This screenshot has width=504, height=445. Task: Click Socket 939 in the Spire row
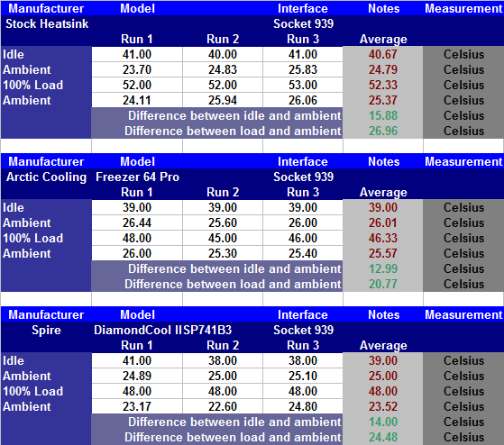click(x=303, y=330)
